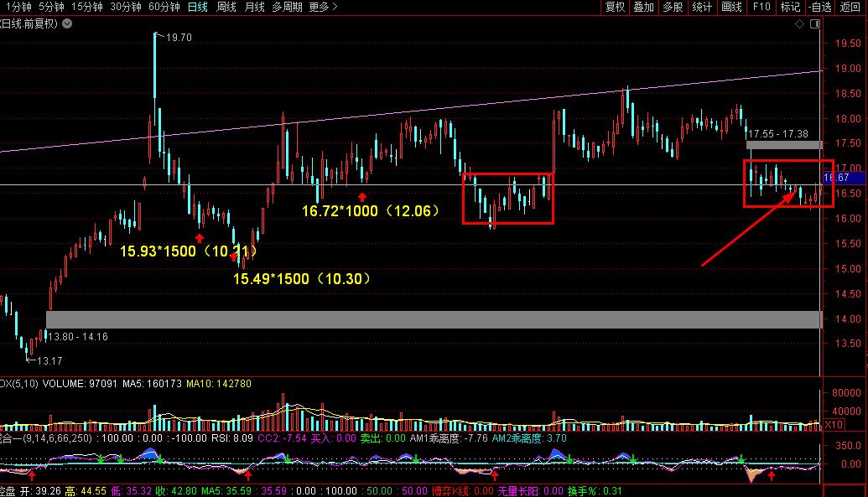This screenshot has height=497, width=868.
Task: Expand the 更多 periods menu
Action: click(x=323, y=8)
